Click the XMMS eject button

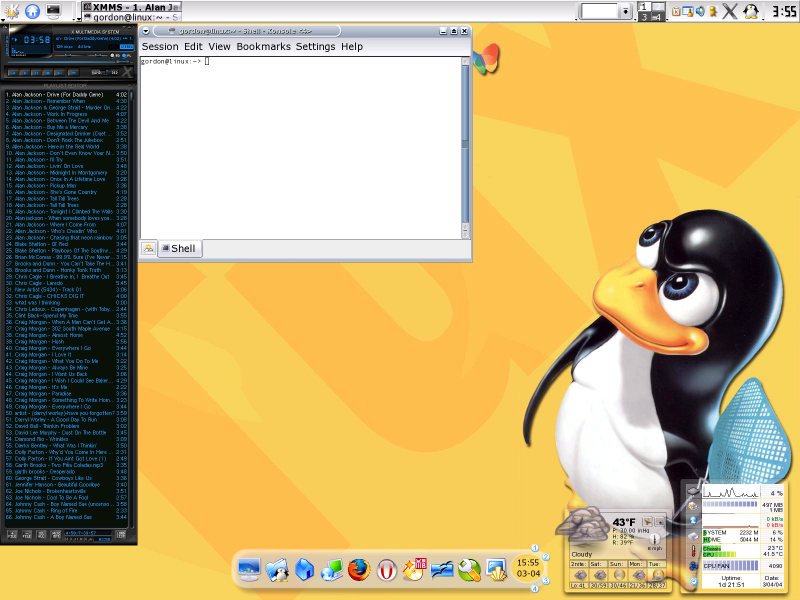(73, 73)
